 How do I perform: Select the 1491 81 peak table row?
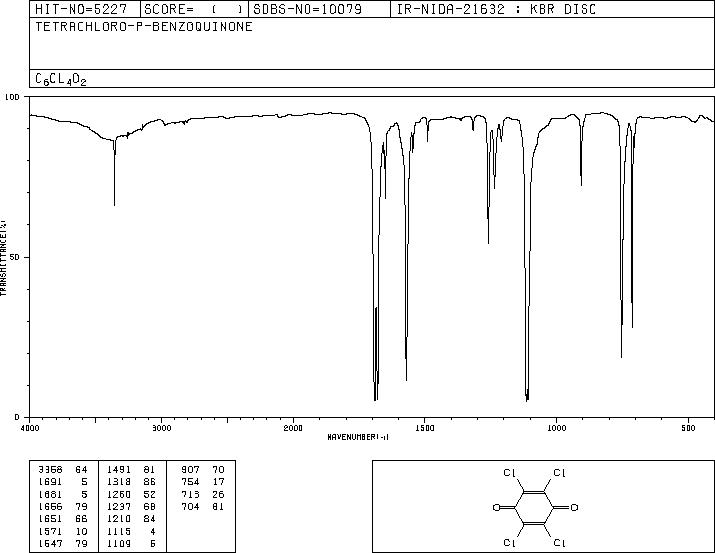(131, 470)
